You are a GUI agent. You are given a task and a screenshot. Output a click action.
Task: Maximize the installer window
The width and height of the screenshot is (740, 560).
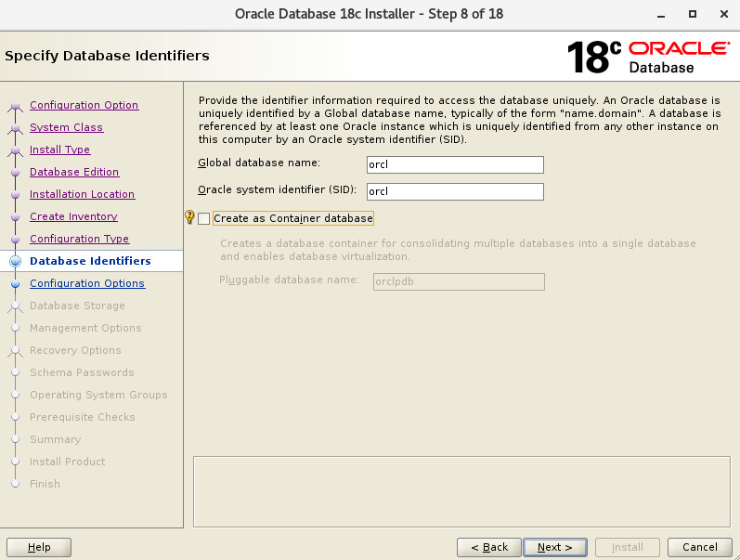(693, 14)
